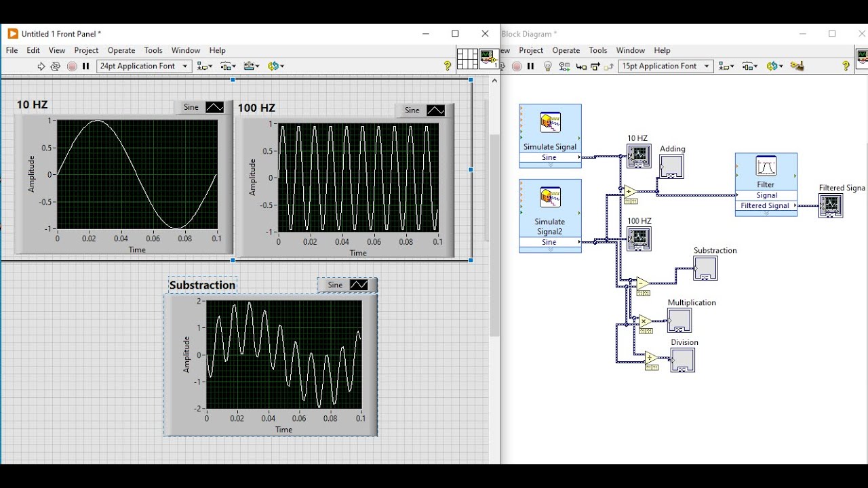Viewport: 868px width, 488px height.
Task: Click Step Over in Block Diagram toolbar
Action: (x=595, y=66)
